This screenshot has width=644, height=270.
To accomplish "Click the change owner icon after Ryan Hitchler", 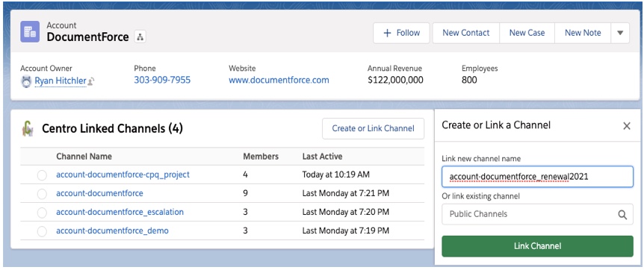I will [90, 81].
